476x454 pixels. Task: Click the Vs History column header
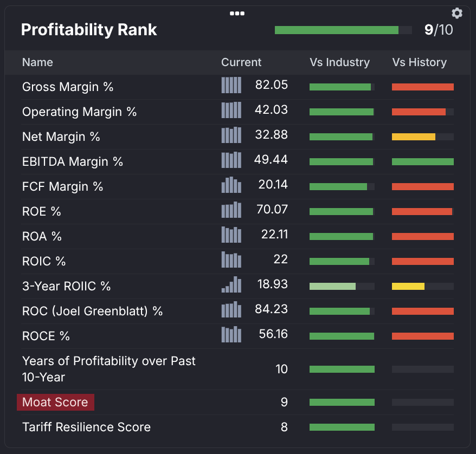419,62
